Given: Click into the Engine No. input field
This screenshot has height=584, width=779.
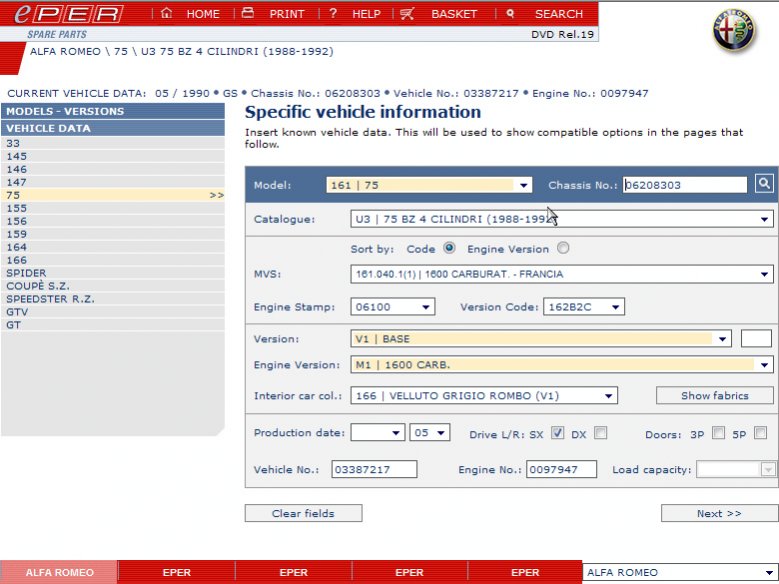Looking at the screenshot, I should pyautogui.click(x=561, y=469).
